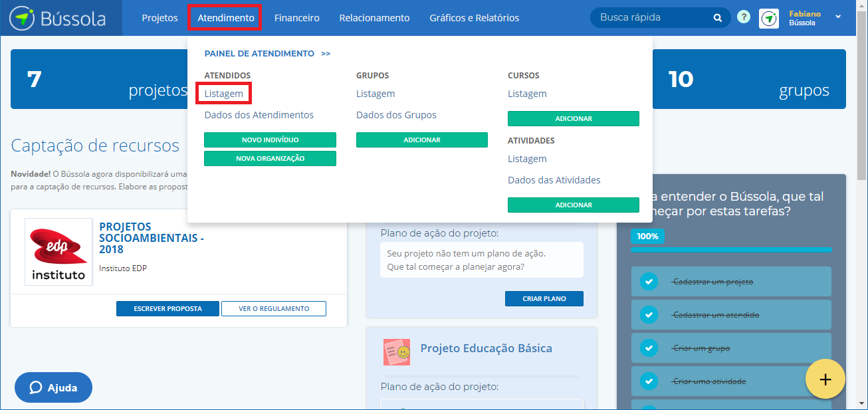Click the user avatar compass icon
This screenshot has width=868, height=410.
[x=769, y=19]
